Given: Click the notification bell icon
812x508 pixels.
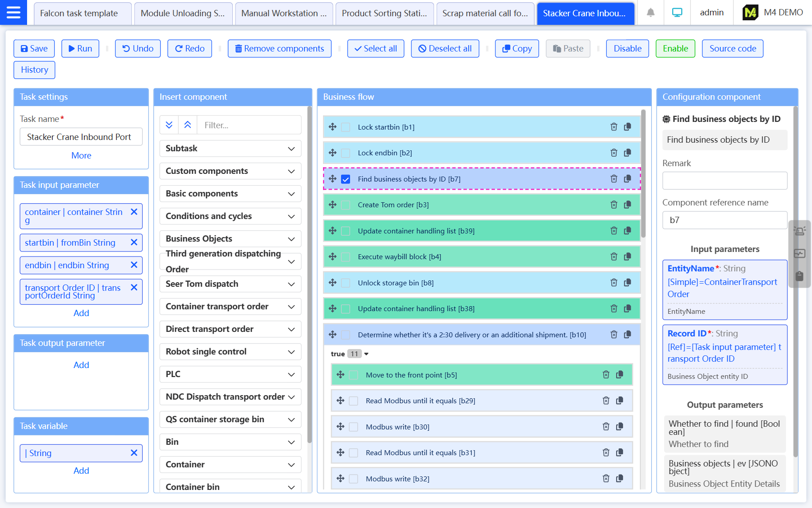Looking at the screenshot, I should point(651,13).
